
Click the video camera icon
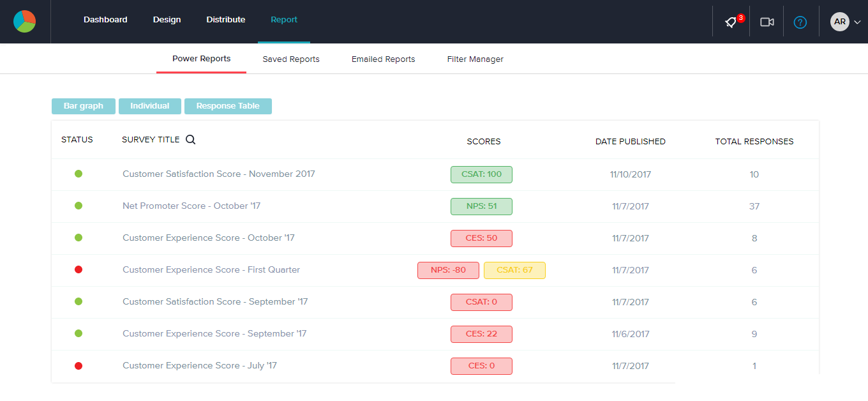click(767, 22)
